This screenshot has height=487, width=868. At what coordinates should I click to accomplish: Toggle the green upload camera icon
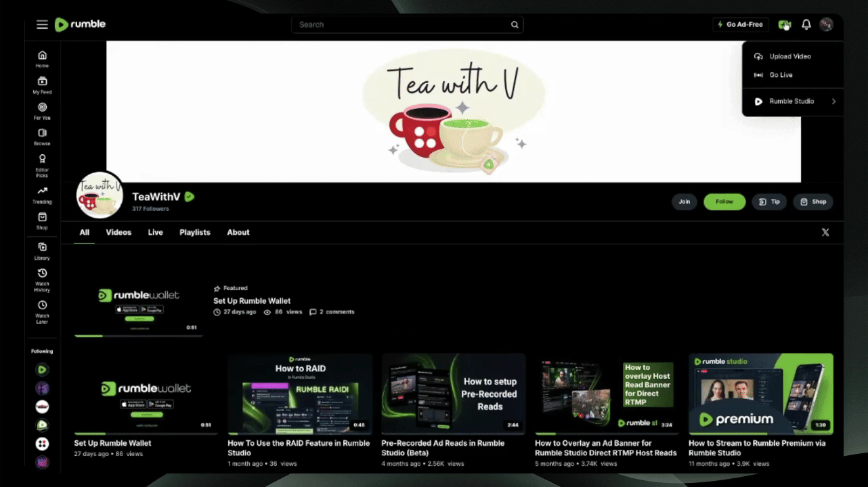[x=785, y=24]
